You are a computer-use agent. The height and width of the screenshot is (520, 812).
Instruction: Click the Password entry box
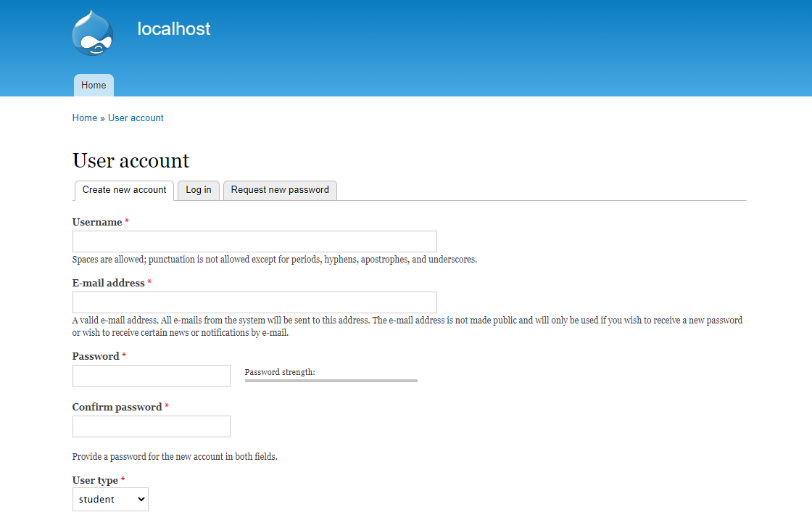click(151, 375)
